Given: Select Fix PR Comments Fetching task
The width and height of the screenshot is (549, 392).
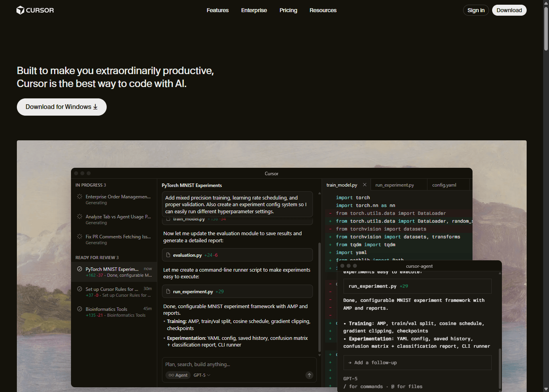Looking at the screenshot, I should [114, 240].
